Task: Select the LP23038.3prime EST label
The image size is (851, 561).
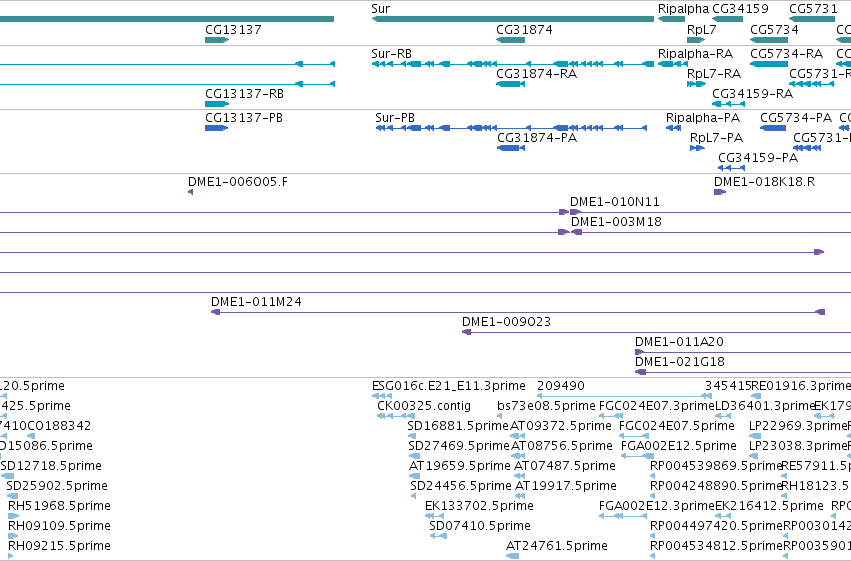Action: point(798,446)
